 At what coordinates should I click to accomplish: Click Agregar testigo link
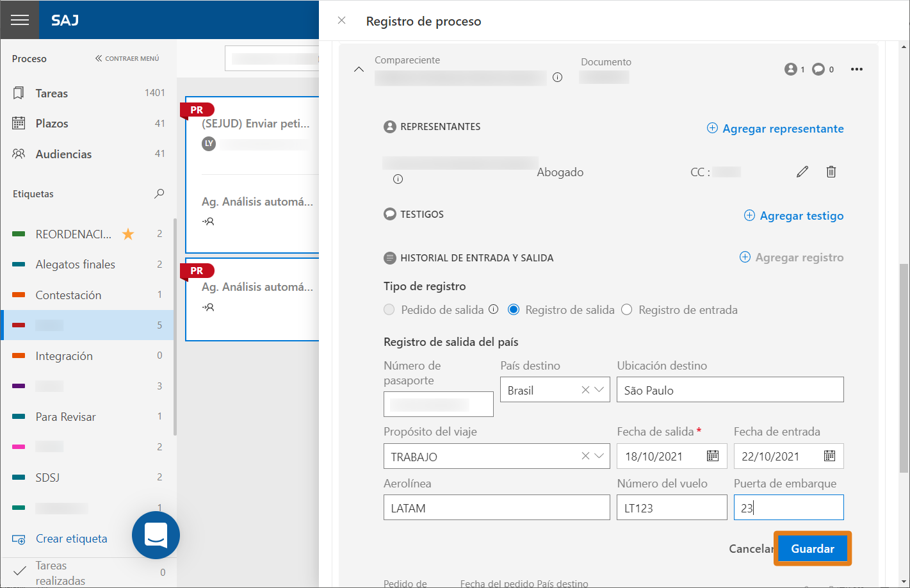tap(793, 216)
